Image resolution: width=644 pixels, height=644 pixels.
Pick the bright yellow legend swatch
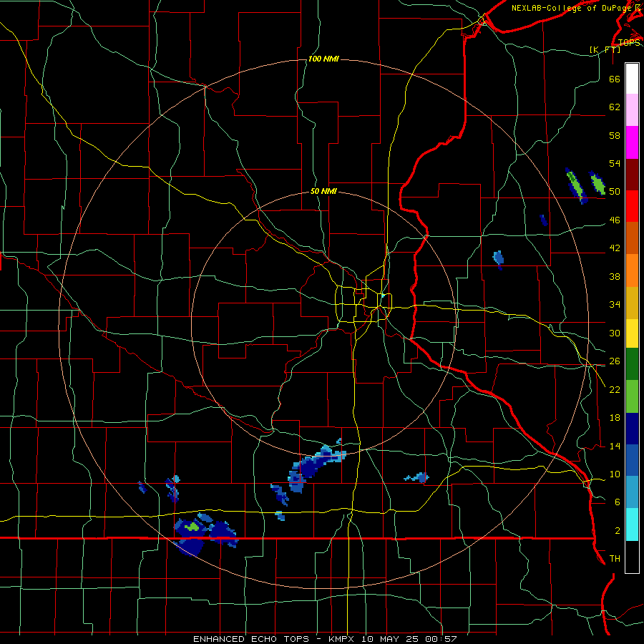(x=632, y=333)
